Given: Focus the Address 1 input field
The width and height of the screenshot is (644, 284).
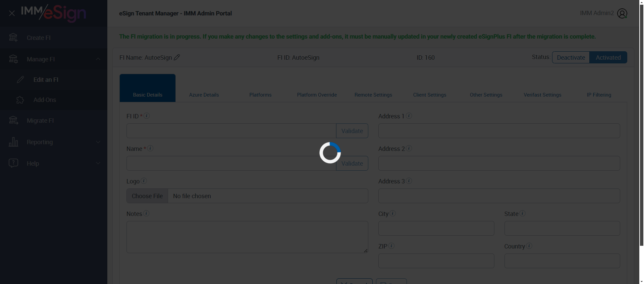Looking at the screenshot, I should (x=499, y=131).
